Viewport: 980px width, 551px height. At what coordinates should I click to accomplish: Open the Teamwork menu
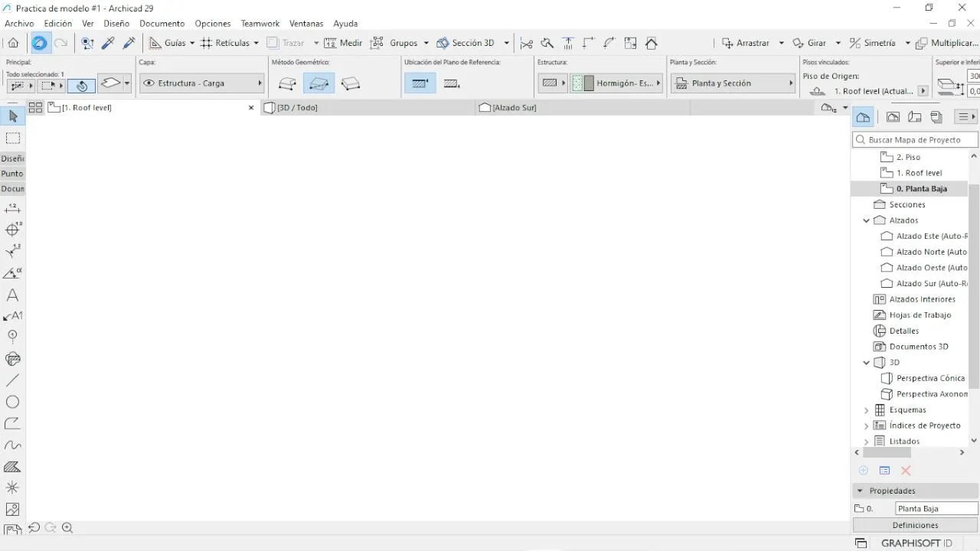(x=260, y=24)
